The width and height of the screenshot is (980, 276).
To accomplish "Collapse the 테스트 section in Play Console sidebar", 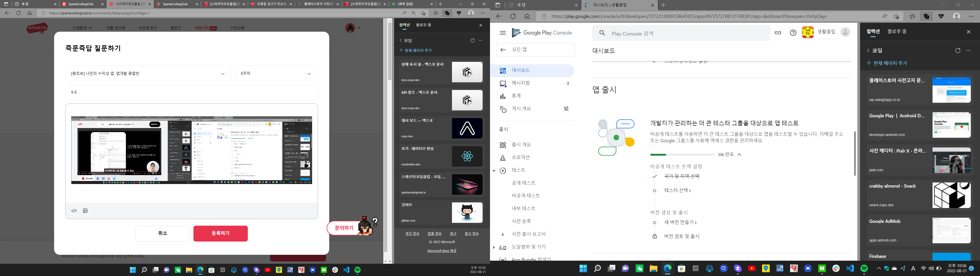I will tap(494, 170).
